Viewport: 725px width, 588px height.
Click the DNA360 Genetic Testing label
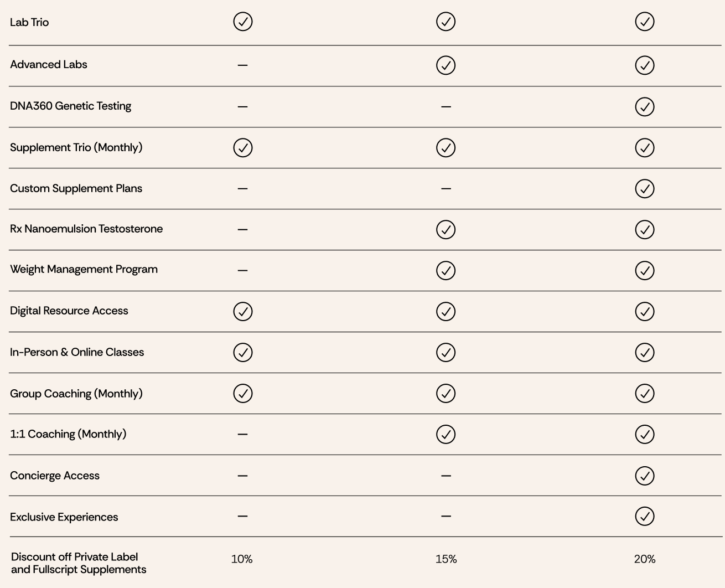point(70,106)
